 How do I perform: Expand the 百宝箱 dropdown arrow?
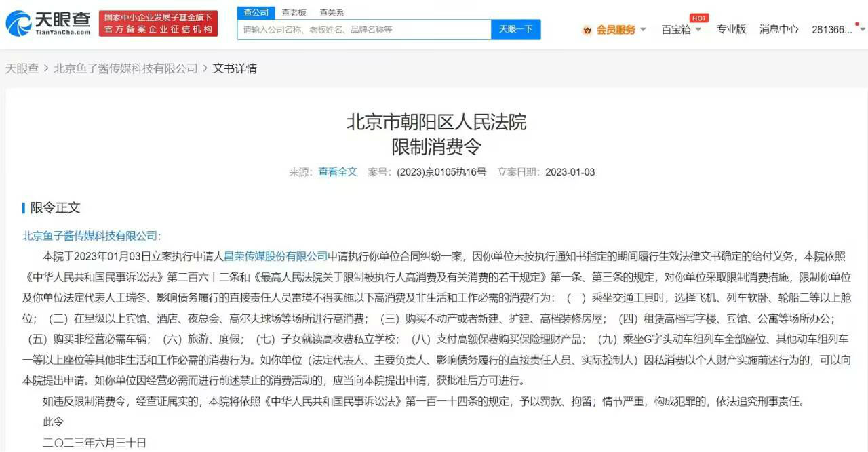point(698,30)
